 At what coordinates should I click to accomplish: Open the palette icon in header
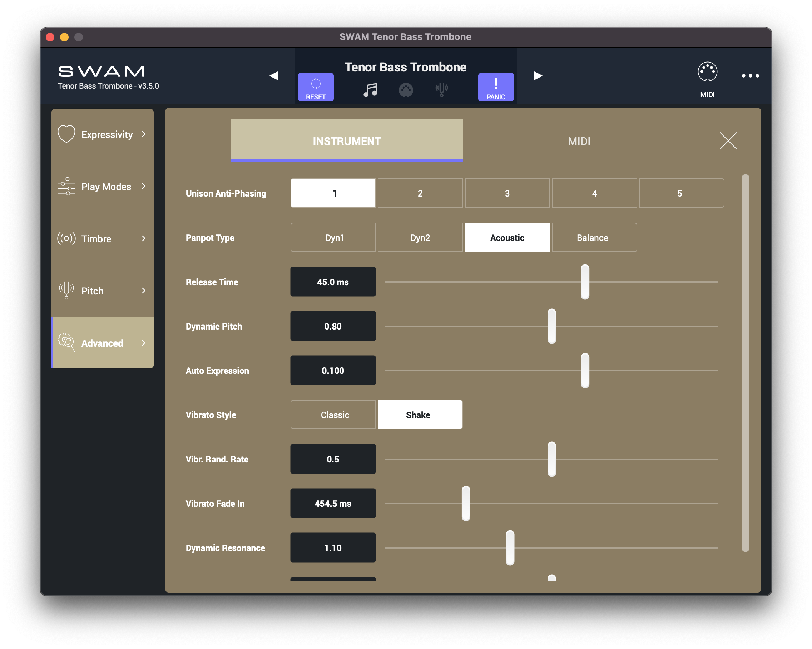tap(406, 90)
